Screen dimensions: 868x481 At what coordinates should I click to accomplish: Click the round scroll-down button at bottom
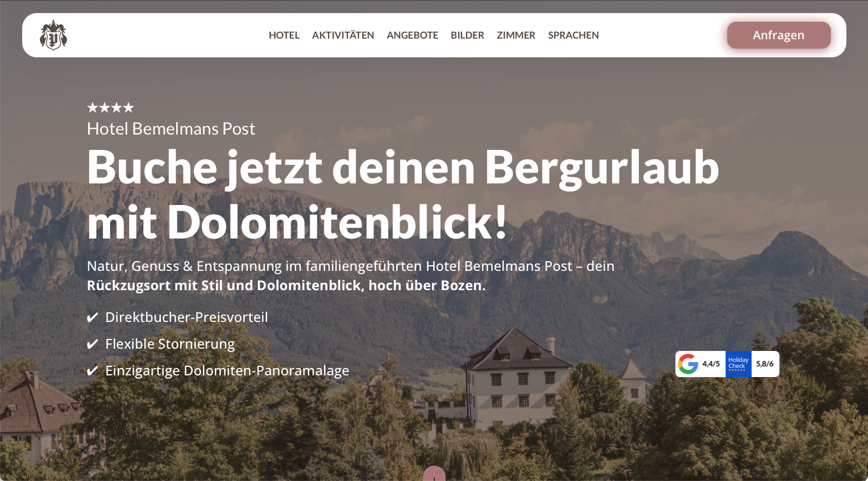[434, 474]
